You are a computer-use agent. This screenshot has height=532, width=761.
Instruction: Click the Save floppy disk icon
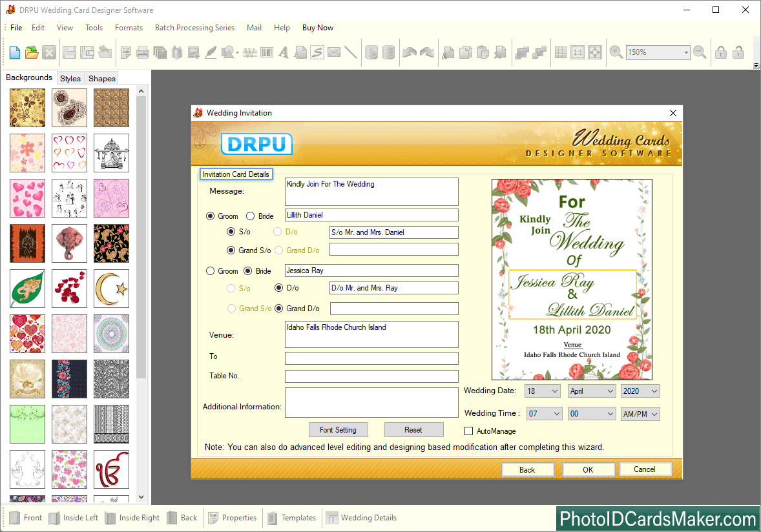pos(69,52)
